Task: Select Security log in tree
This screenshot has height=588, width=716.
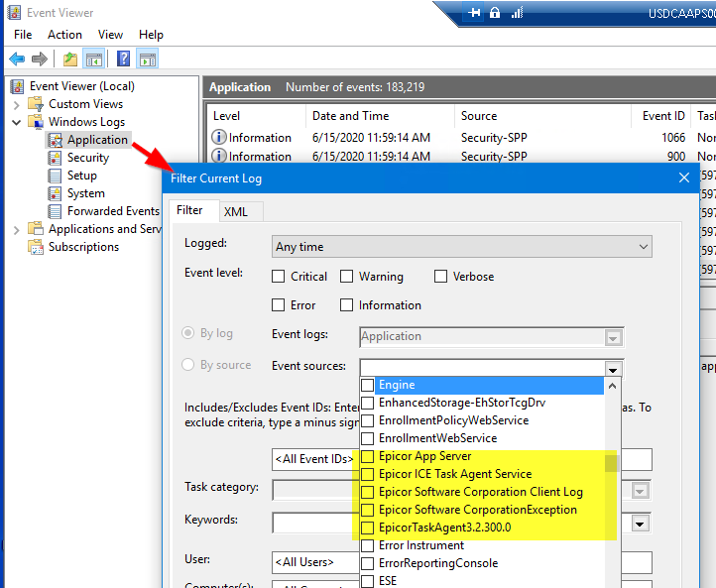Action: (x=87, y=158)
